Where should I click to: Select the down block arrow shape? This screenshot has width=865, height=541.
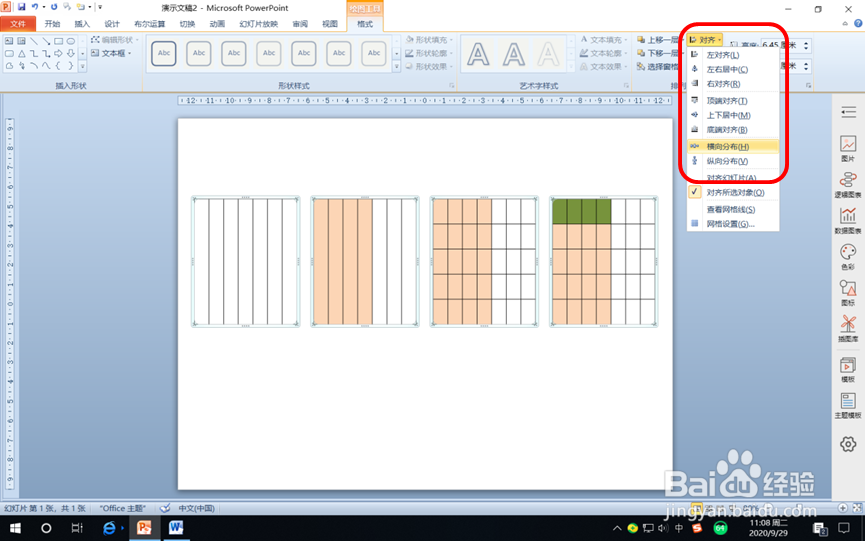coord(71,53)
